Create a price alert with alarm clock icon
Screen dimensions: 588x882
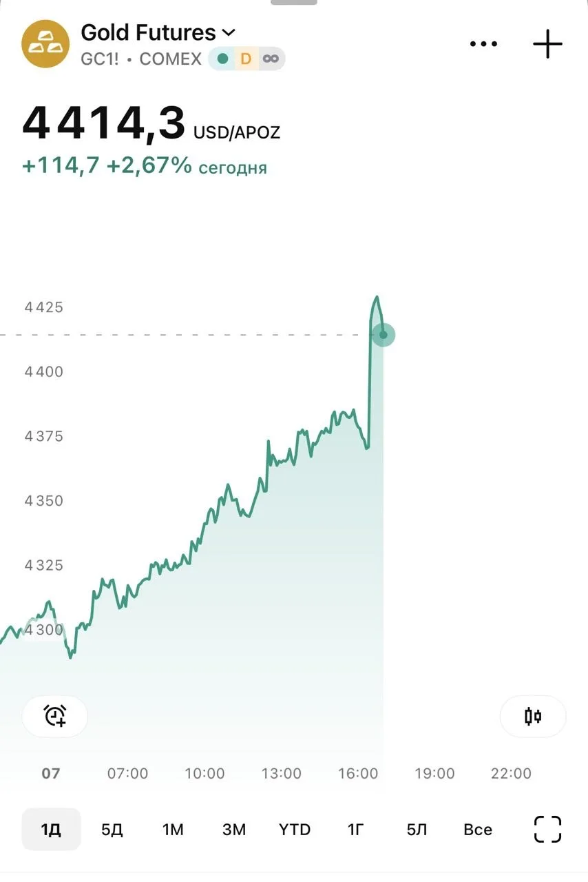pyautogui.click(x=55, y=716)
